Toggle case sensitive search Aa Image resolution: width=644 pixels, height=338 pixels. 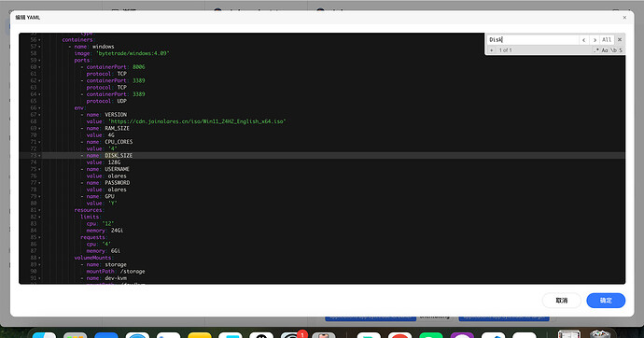tap(605, 50)
